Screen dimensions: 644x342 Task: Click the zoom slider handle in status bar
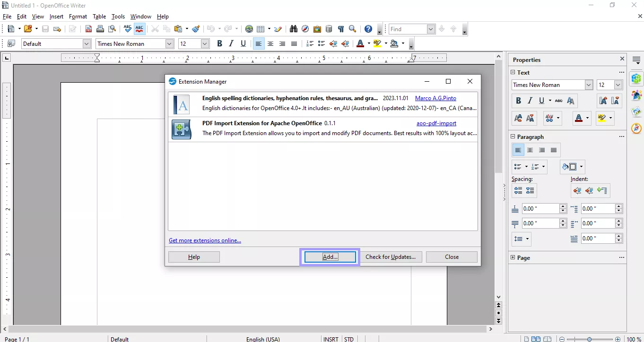pyautogui.click(x=589, y=339)
